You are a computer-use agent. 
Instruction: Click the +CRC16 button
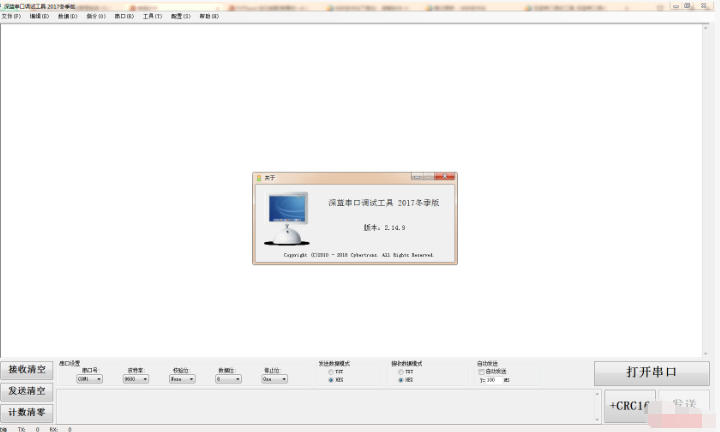629,406
